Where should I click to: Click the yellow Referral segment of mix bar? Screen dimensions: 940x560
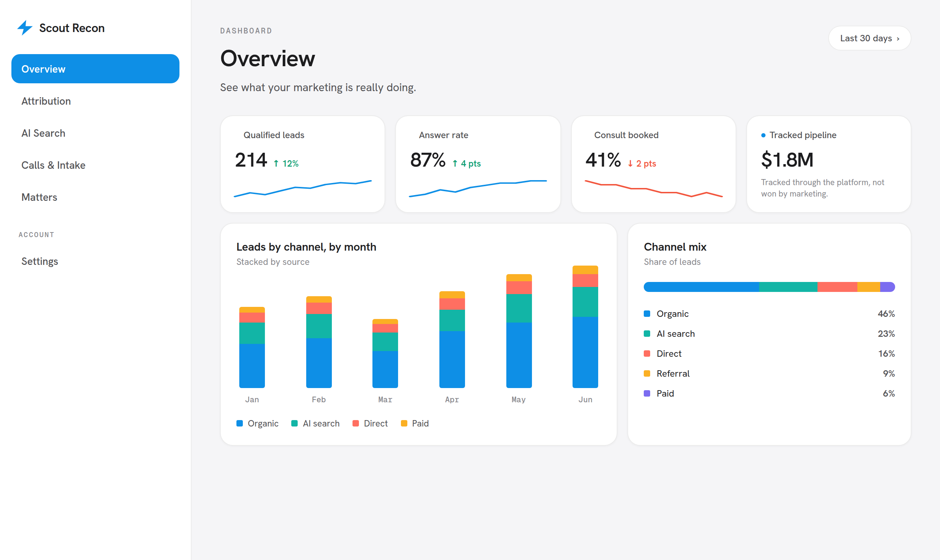[869, 287]
